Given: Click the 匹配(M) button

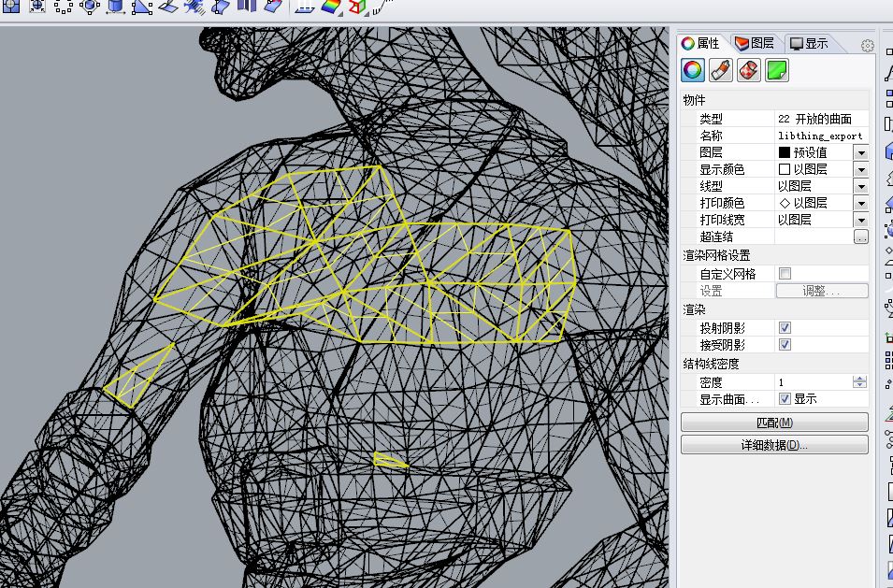Looking at the screenshot, I should 774,422.
